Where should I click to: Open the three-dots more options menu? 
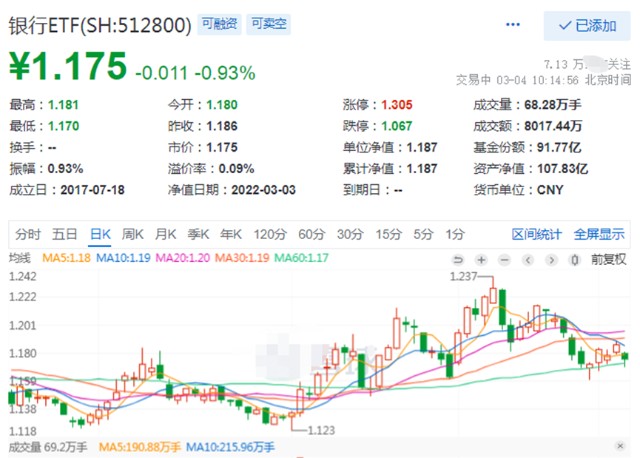513,24
